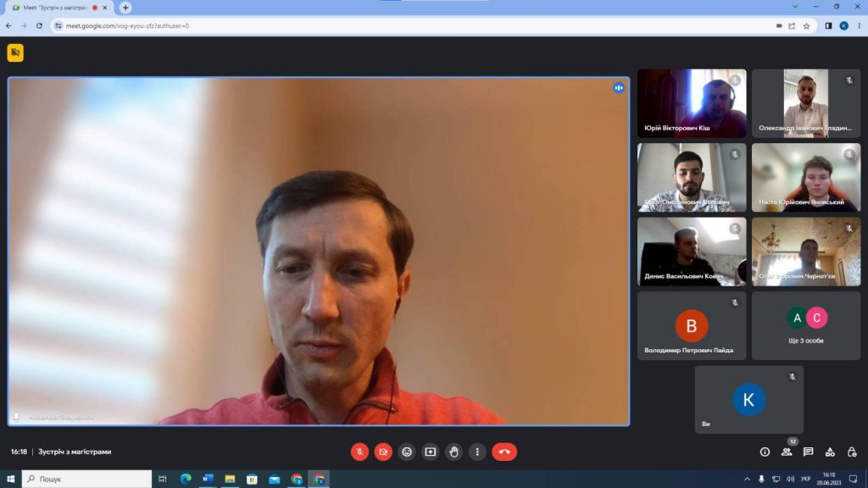Open the Chrome profile avatar K
This screenshot has height=488, width=868.
(843, 25)
